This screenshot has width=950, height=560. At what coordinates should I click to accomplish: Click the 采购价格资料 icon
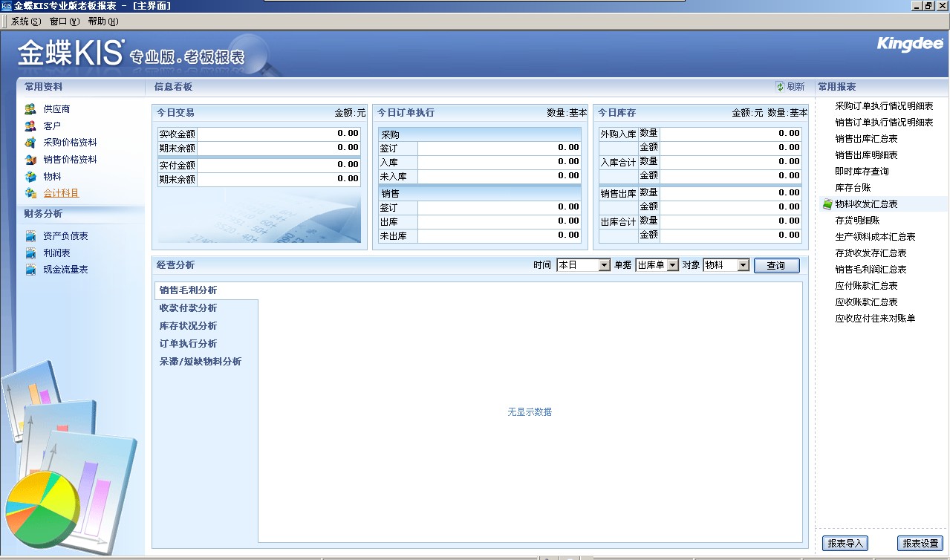click(30, 143)
